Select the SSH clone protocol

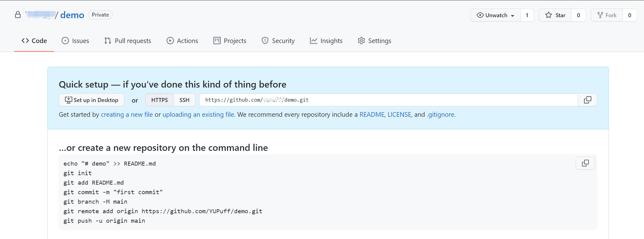point(184,100)
